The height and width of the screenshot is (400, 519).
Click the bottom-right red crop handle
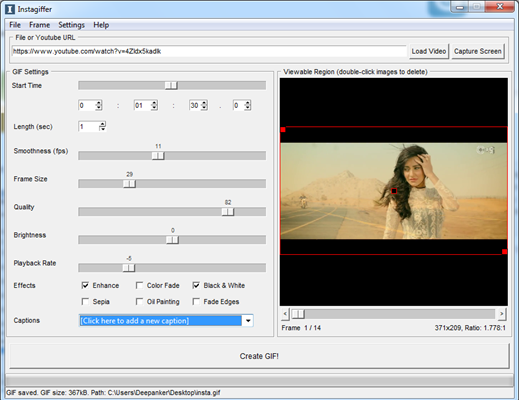pos(505,251)
